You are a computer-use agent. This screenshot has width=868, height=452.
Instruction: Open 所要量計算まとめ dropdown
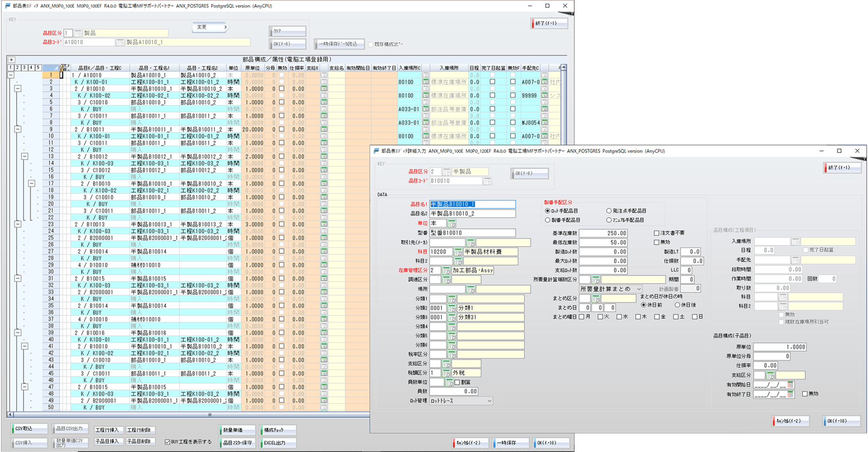coord(610,289)
